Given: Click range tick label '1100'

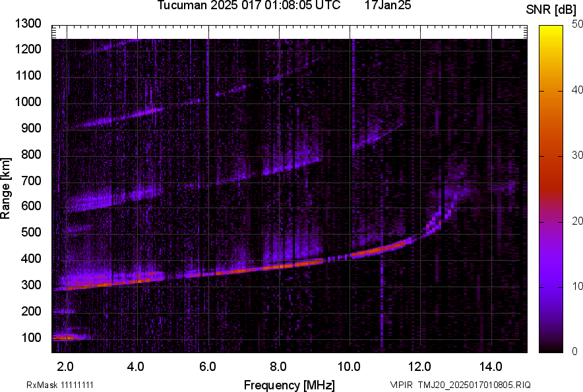Looking at the screenshot, I should tap(28, 75).
